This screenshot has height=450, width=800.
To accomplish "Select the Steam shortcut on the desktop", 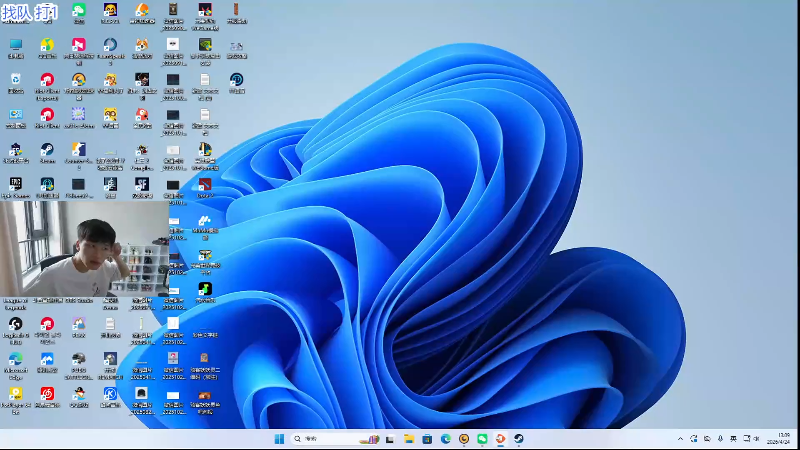I will tap(47, 151).
